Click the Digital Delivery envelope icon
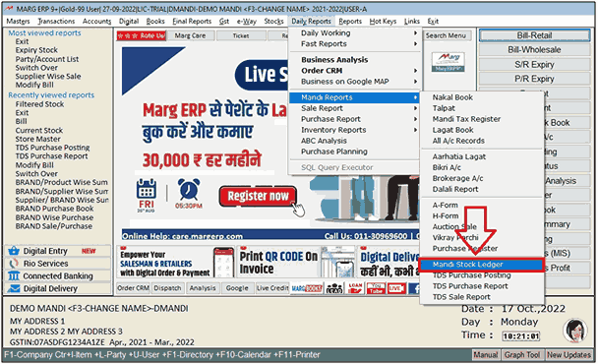This screenshot has height=364, width=598. click(14, 288)
